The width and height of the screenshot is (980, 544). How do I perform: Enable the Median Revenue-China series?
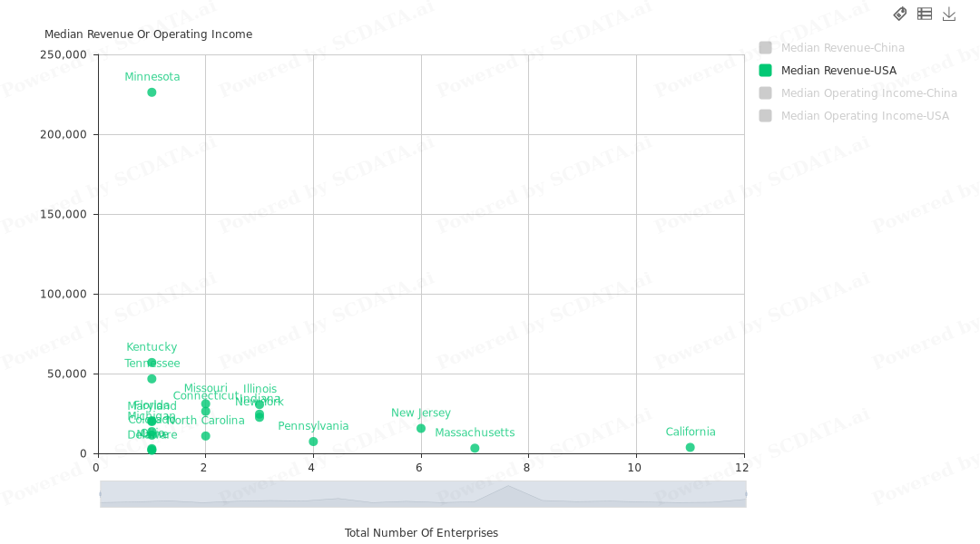(842, 48)
